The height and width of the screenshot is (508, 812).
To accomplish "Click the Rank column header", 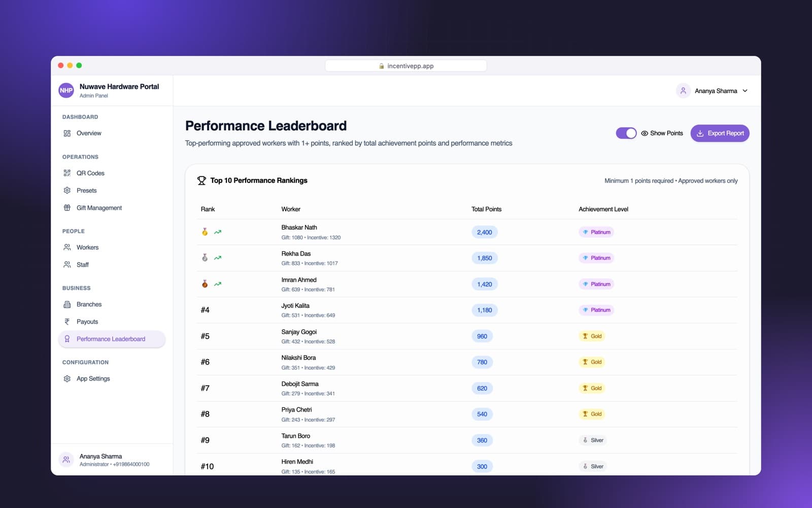I will coord(208,209).
